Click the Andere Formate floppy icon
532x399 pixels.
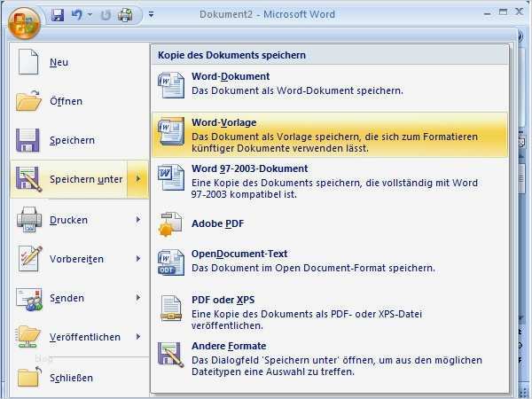tap(170, 355)
